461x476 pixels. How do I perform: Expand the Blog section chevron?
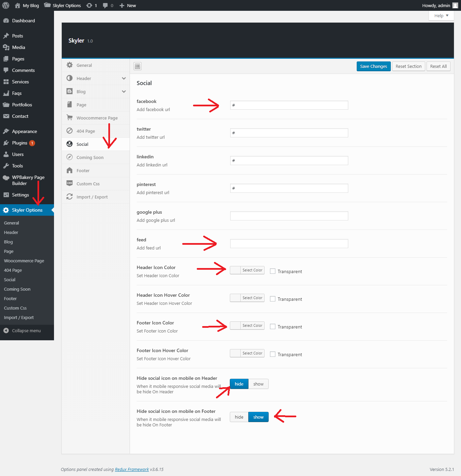pyautogui.click(x=124, y=91)
